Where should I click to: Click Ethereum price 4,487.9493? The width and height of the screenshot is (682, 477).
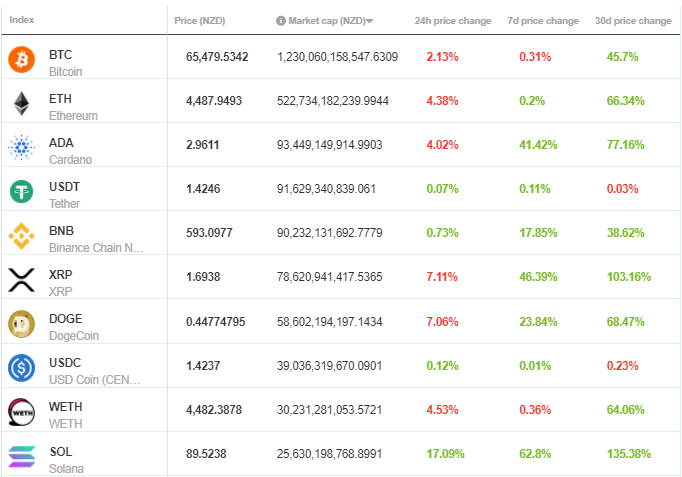(x=214, y=101)
